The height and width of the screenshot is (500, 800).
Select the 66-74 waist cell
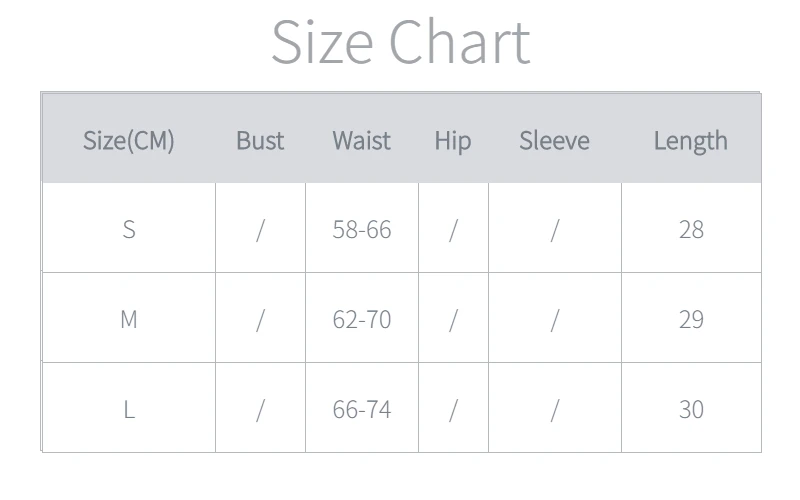click(x=361, y=409)
